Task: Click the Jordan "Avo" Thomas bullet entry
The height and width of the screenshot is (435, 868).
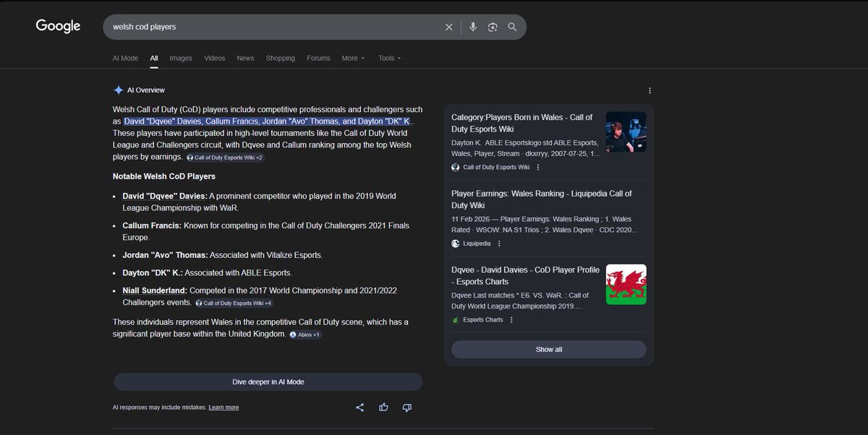Action: coord(223,255)
